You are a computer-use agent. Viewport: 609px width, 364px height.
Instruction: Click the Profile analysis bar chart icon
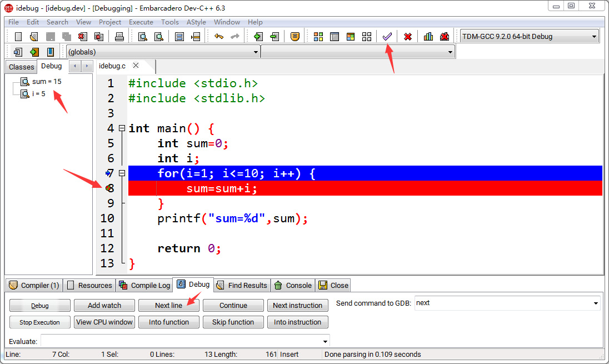428,36
